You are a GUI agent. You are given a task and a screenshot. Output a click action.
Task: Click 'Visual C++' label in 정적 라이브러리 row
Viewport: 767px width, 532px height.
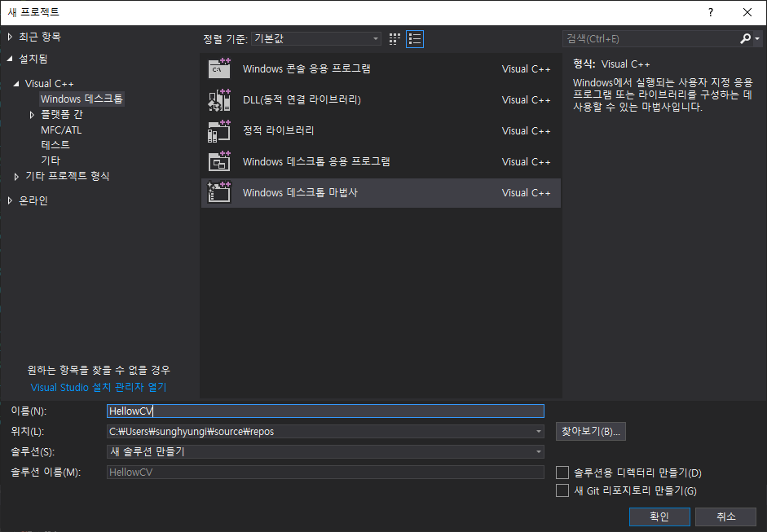526,130
